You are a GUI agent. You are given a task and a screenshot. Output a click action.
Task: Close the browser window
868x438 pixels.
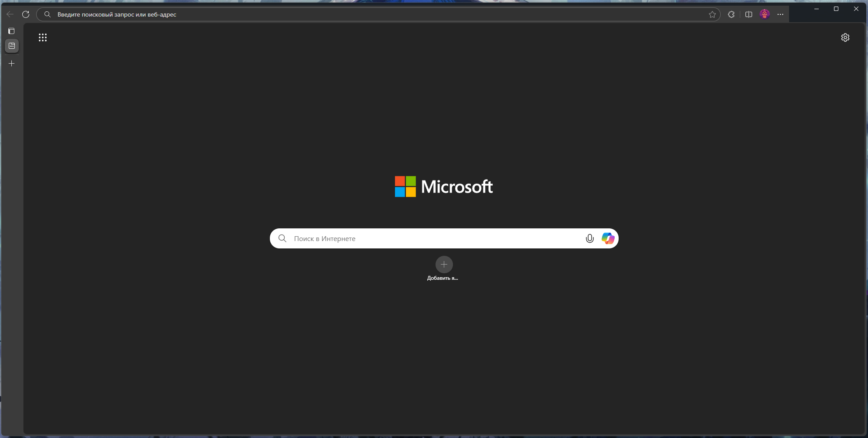pos(856,9)
